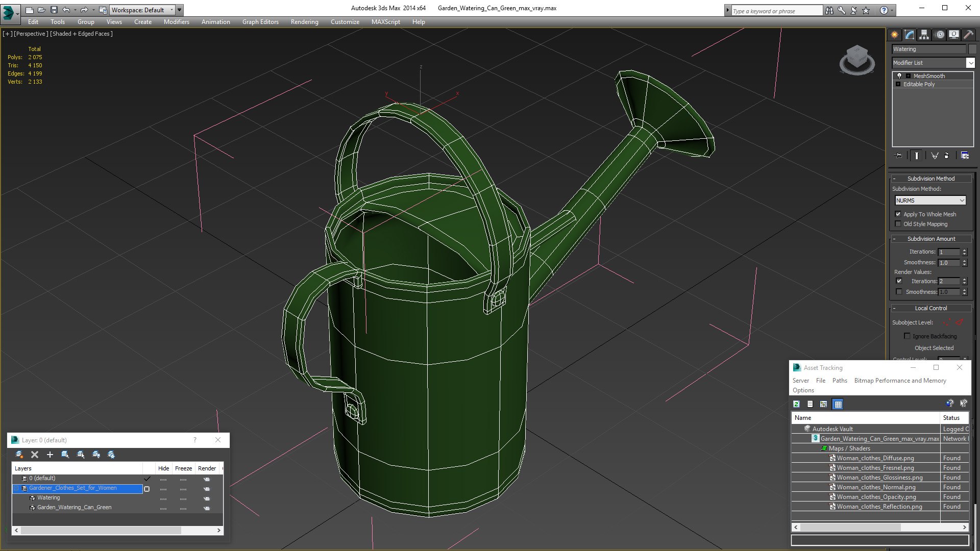
Task: Expand the Editable Poly stack entry
Action: [898, 84]
